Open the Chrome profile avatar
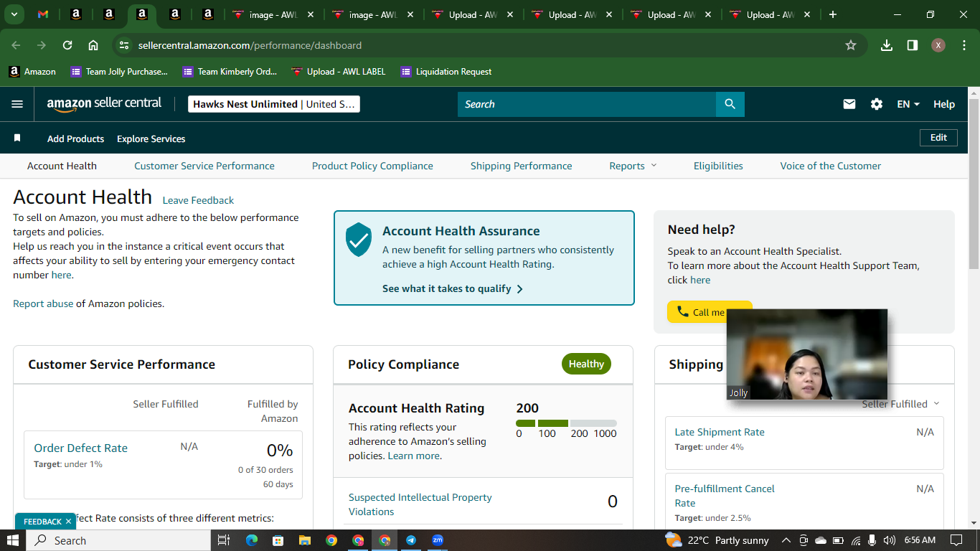This screenshot has width=980, height=551. [x=938, y=45]
